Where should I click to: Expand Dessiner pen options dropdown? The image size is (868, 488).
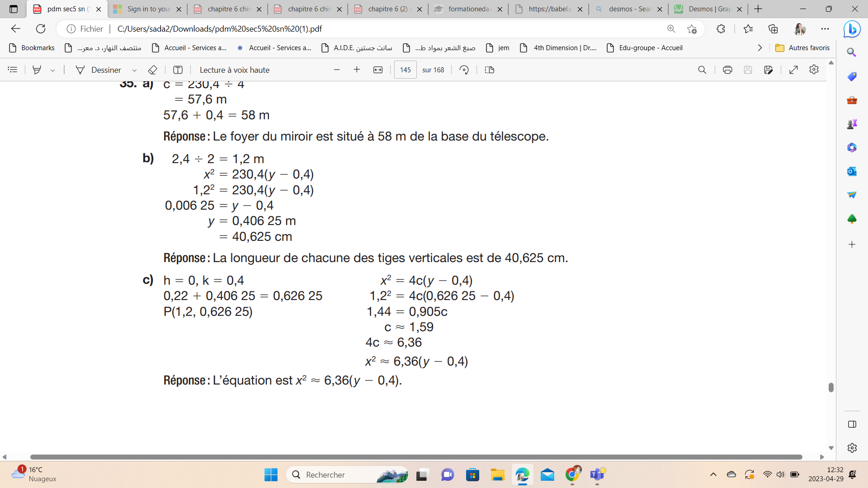134,70
